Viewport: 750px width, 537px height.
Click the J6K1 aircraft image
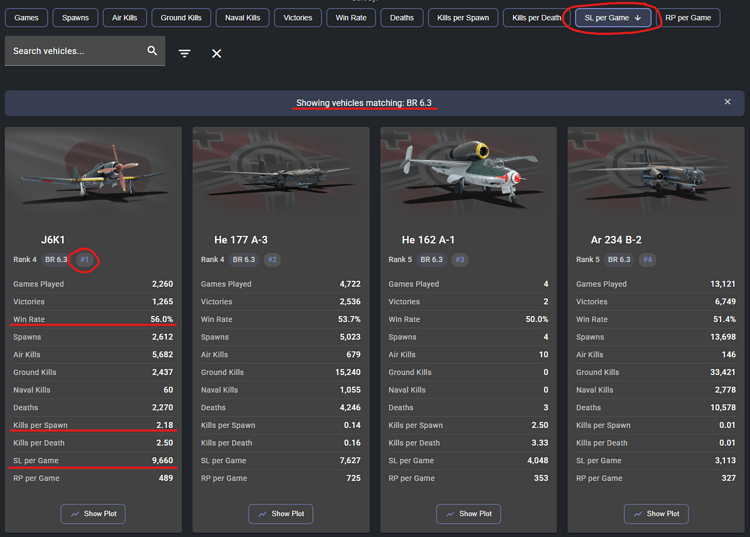pyautogui.click(x=93, y=176)
